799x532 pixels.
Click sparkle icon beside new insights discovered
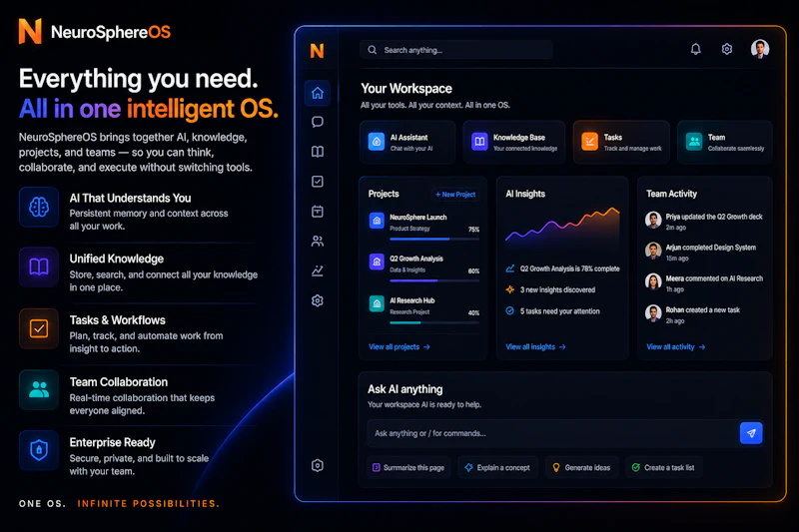(510, 289)
